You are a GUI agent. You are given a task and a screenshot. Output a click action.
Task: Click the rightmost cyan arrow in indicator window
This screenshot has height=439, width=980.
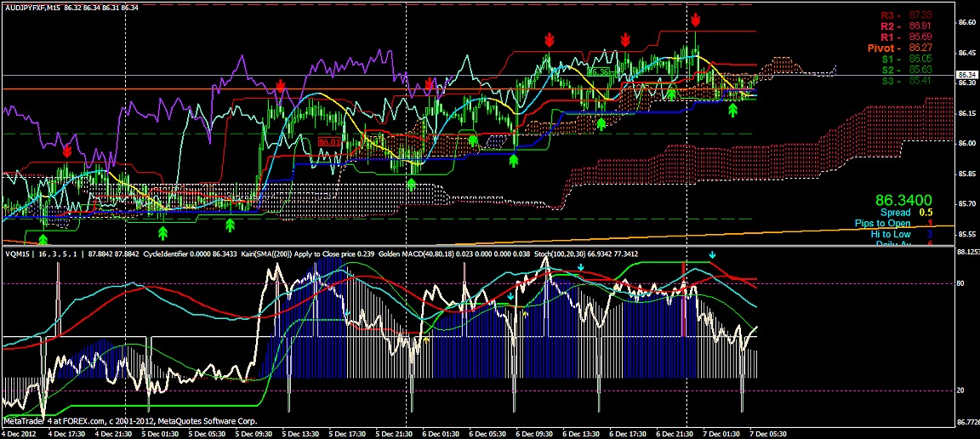coord(713,255)
